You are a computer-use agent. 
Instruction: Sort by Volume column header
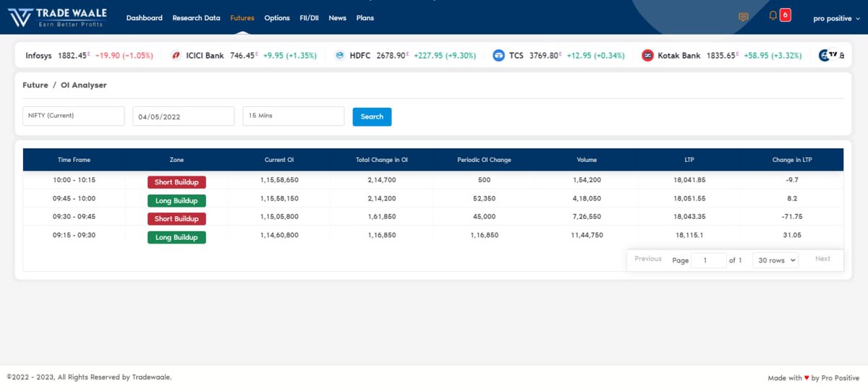click(x=587, y=160)
